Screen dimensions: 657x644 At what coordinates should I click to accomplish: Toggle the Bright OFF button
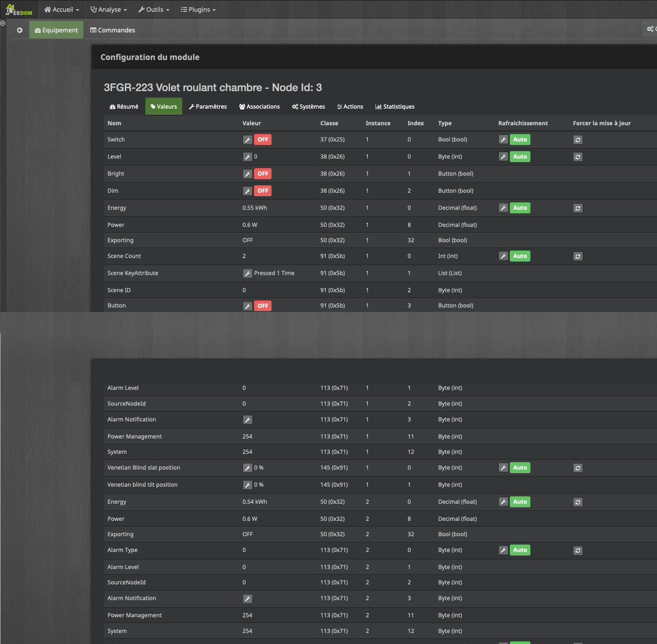[x=263, y=174]
